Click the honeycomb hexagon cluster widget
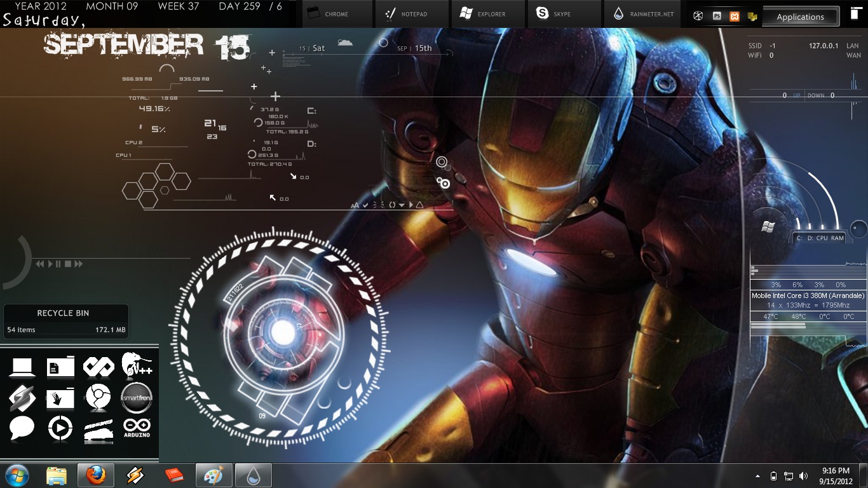 156,186
